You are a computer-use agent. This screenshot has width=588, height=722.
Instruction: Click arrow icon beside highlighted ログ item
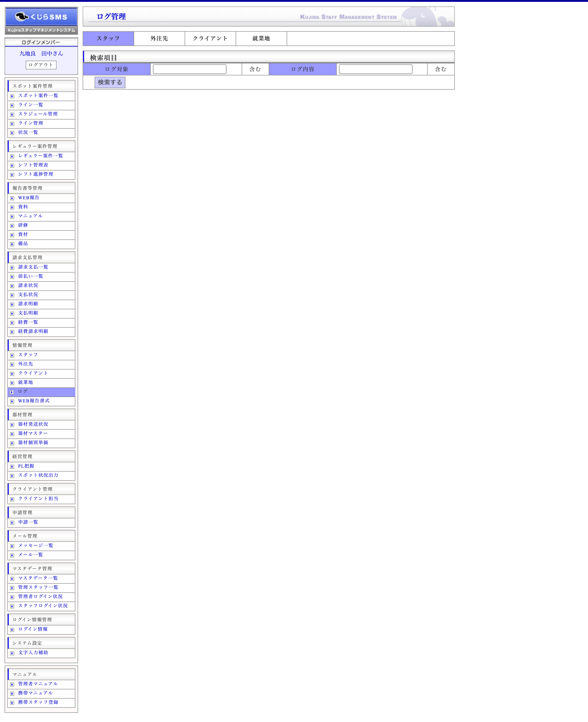tap(12, 392)
